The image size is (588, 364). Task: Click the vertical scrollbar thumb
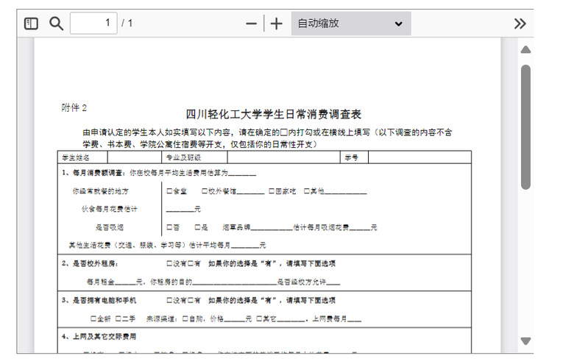click(525, 127)
